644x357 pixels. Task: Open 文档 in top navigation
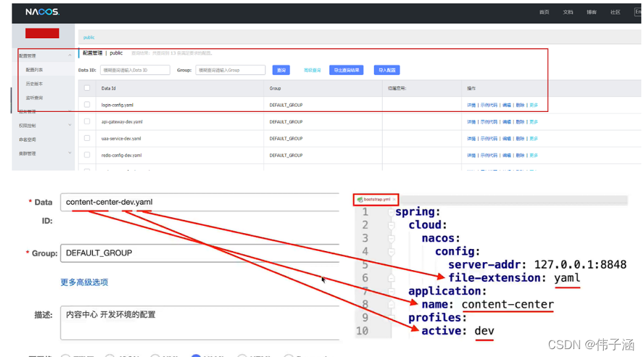pyautogui.click(x=568, y=13)
